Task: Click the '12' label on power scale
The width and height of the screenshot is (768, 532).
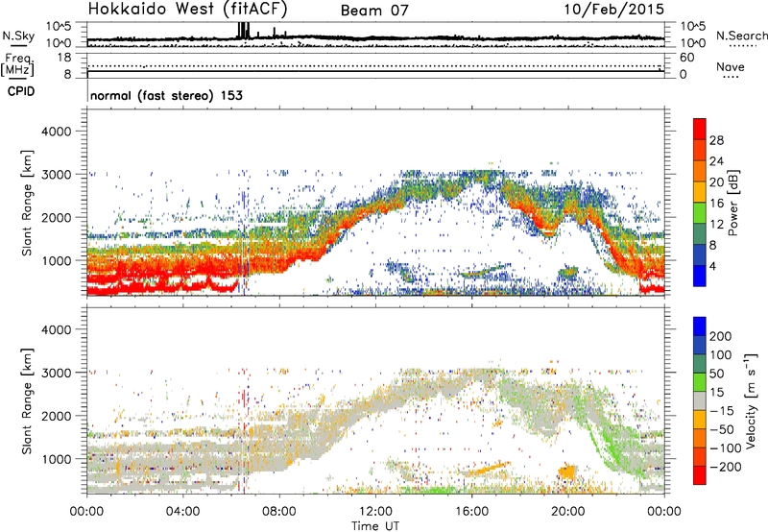Action: coord(716,225)
